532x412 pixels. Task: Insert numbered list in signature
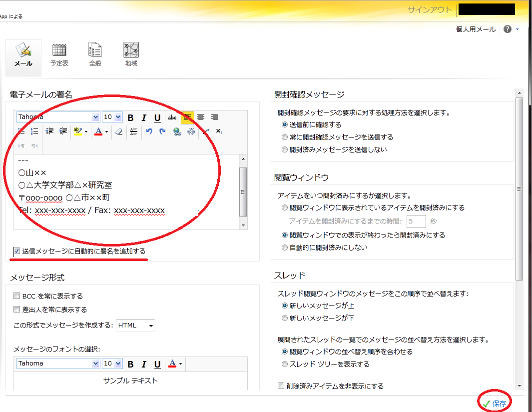coord(34,131)
